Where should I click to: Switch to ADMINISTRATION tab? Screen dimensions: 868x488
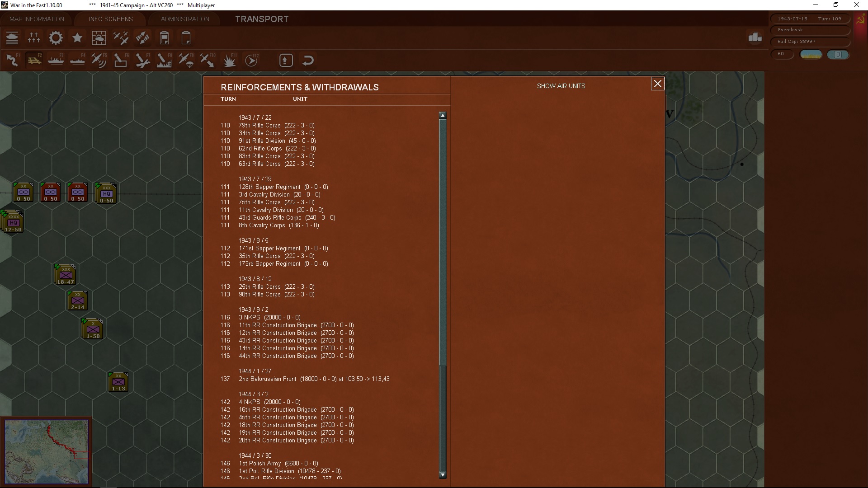185,19
